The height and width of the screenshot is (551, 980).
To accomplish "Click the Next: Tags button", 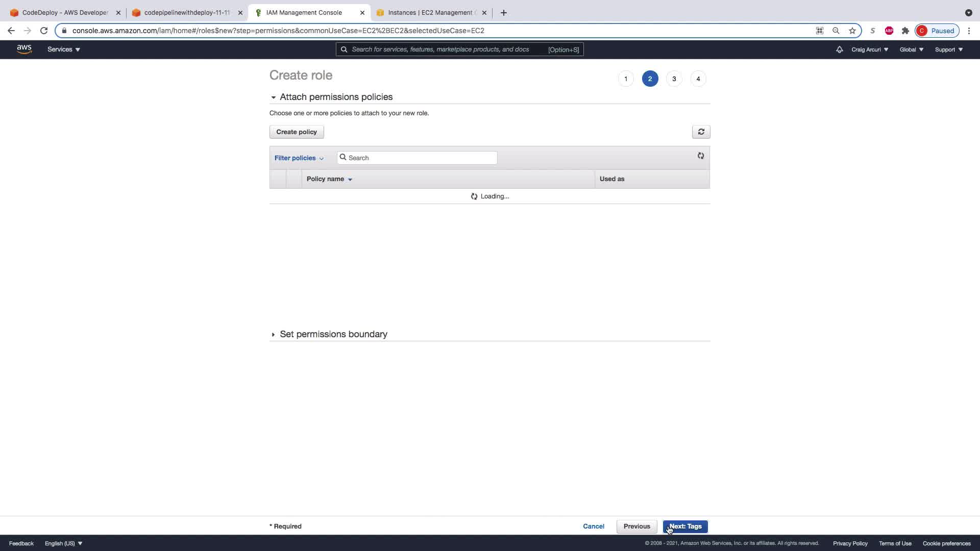I will [x=685, y=527].
